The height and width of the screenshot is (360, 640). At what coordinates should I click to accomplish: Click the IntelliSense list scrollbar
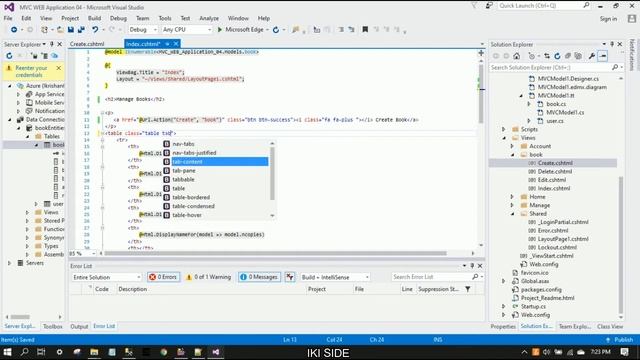point(272,174)
